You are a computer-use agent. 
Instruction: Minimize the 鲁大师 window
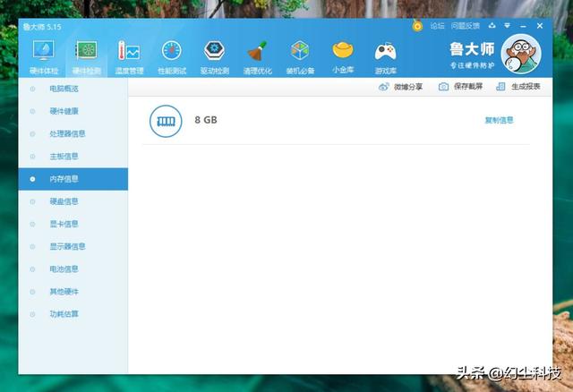click(523, 26)
